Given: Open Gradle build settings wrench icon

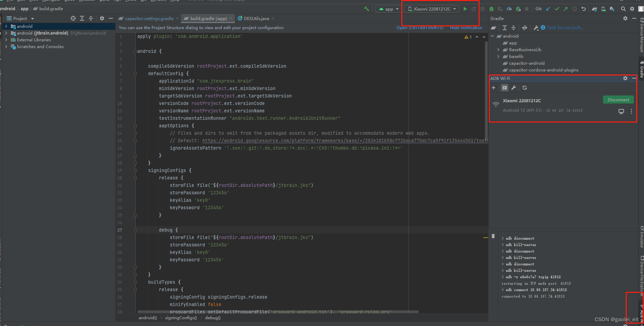Looking at the screenshot, I should pos(536,28).
